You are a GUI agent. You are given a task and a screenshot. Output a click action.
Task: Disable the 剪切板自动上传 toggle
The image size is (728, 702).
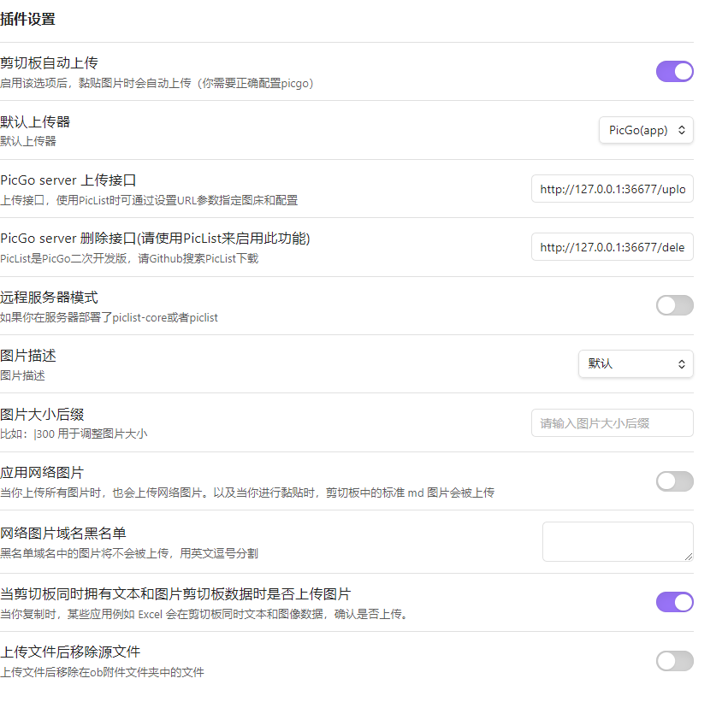point(675,71)
